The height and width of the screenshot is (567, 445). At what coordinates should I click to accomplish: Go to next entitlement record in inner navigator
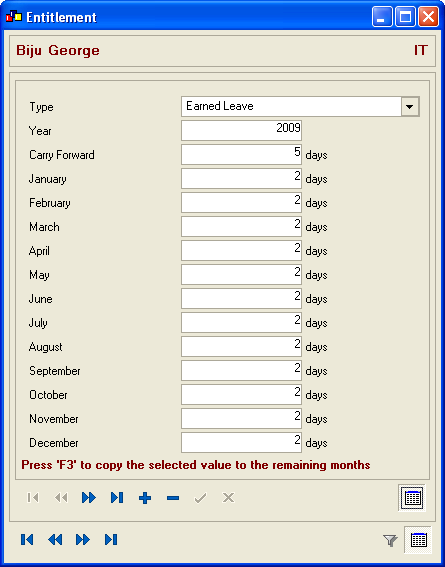[x=89, y=498]
